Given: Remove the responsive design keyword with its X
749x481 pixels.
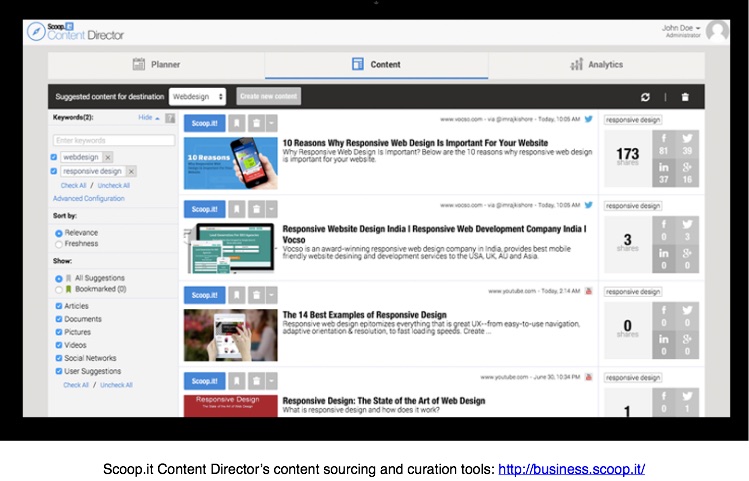Looking at the screenshot, I should click(x=131, y=171).
